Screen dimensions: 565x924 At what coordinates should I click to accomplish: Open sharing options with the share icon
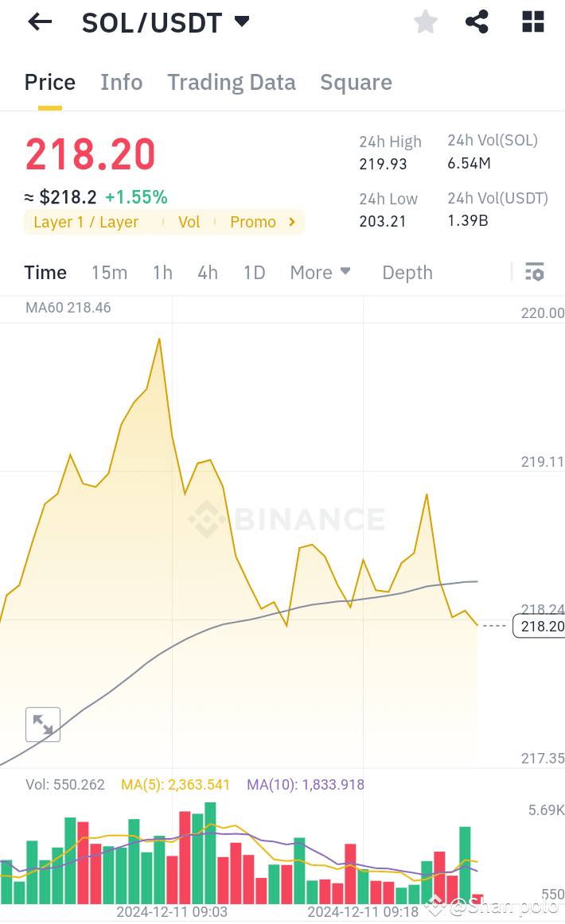pos(477,21)
